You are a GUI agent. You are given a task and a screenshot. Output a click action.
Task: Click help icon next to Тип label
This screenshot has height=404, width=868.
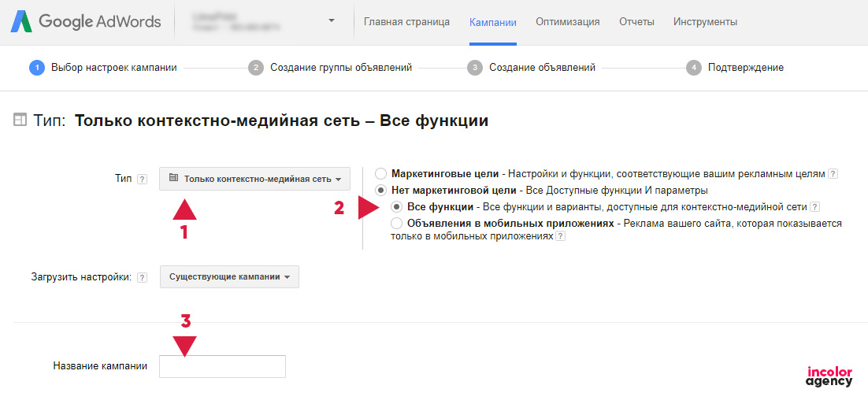click(x=143, y=180)
